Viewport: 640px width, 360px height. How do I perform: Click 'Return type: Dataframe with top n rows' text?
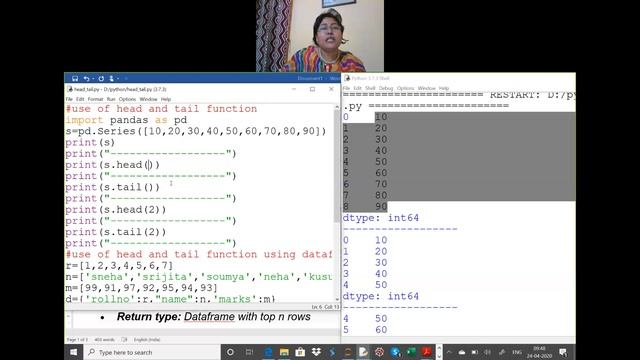[213, 317]
